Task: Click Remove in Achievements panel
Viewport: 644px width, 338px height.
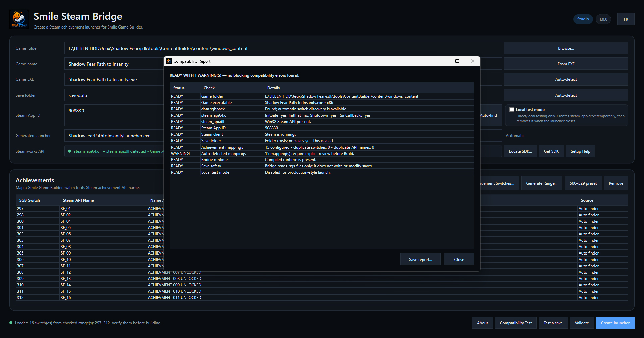Action: tap(616, 183)
